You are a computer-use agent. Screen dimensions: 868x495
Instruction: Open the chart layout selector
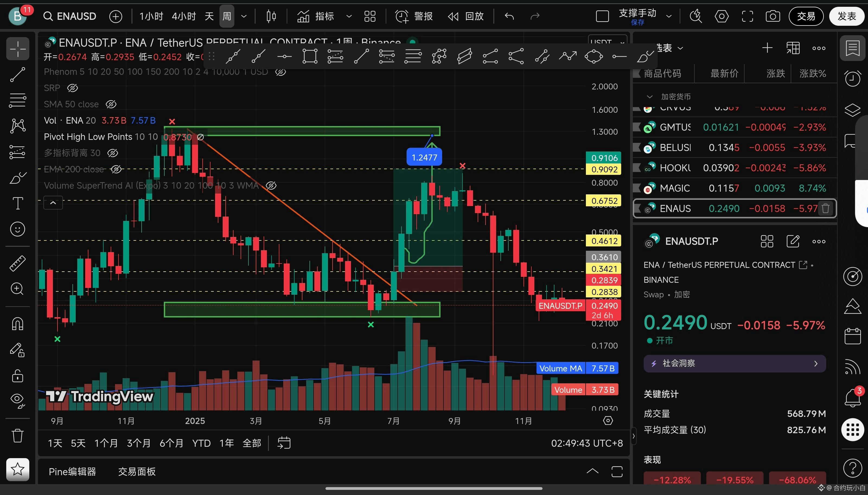tap(602, 16)
